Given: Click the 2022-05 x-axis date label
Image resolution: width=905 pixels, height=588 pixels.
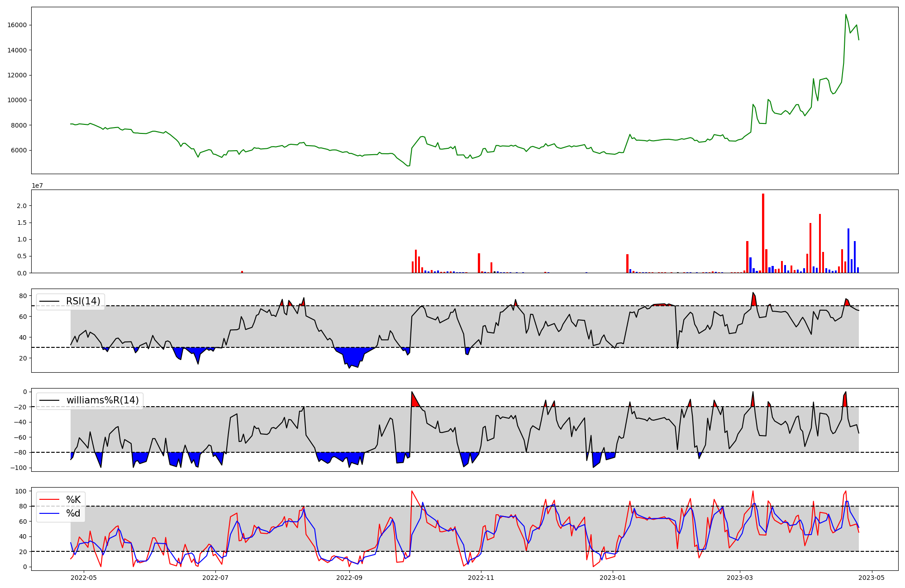Looking at the screenshot, I should [x=84, y=578].
